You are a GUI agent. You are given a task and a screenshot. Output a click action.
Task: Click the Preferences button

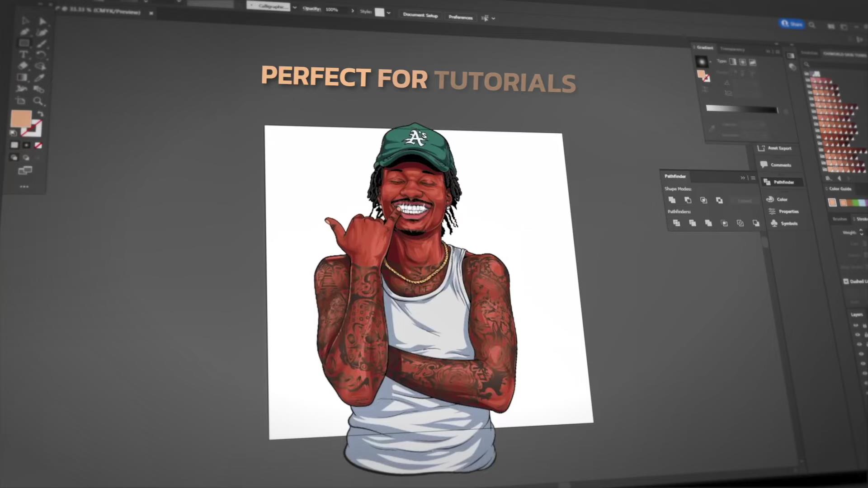click(x=460, y=17)
